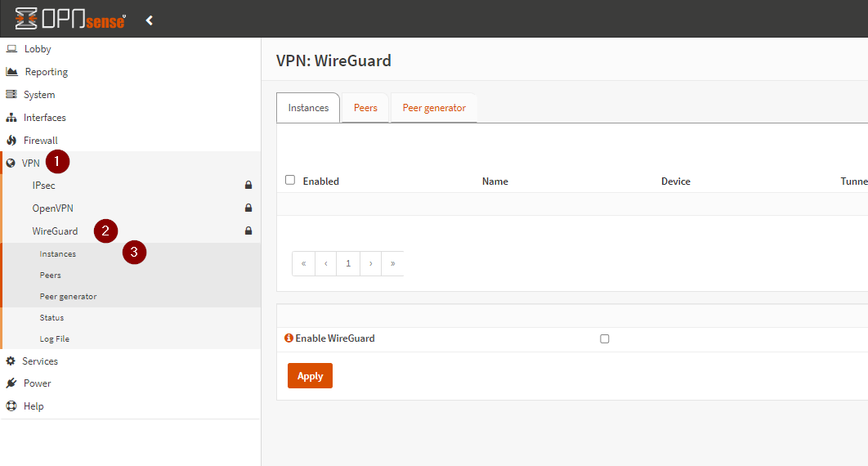Expand the OpenVPN submenu
Screen dimensions: 868x466
click(52, 208)
